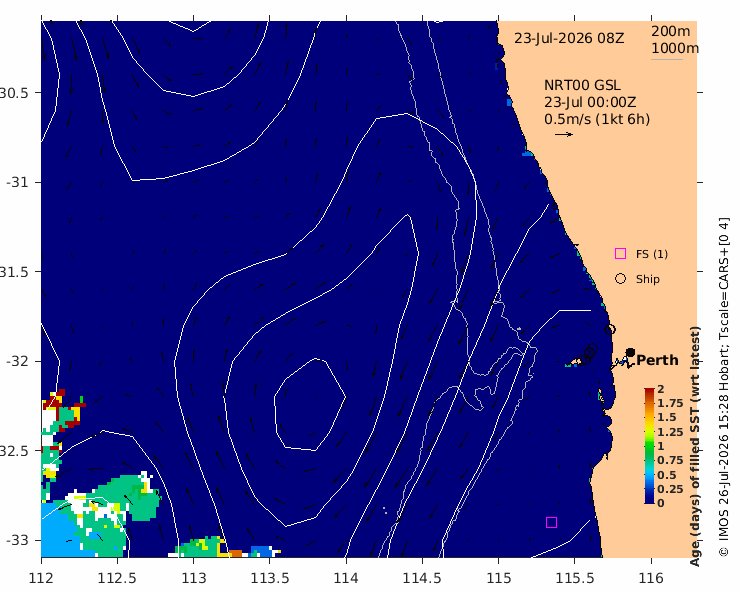The width and height of the screenshot is (740, 592).
Task: Click the magenta square marker near 33S
Action: (551, 522)
